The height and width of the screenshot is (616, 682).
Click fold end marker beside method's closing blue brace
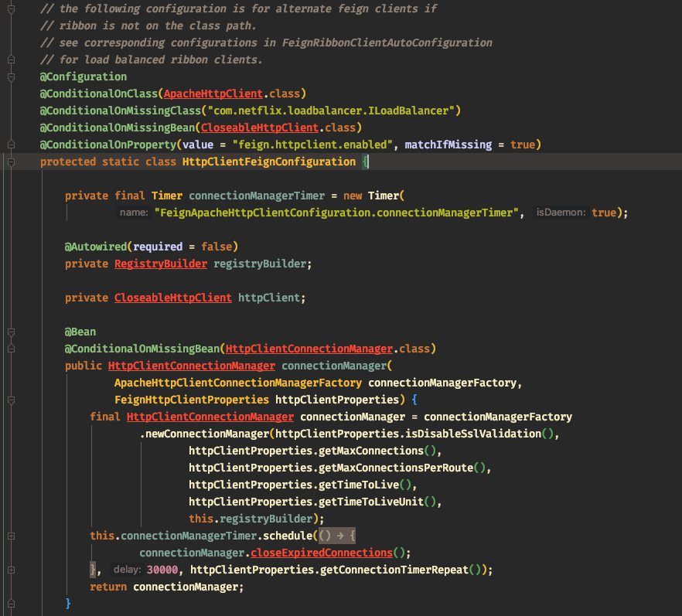(12, 604)
